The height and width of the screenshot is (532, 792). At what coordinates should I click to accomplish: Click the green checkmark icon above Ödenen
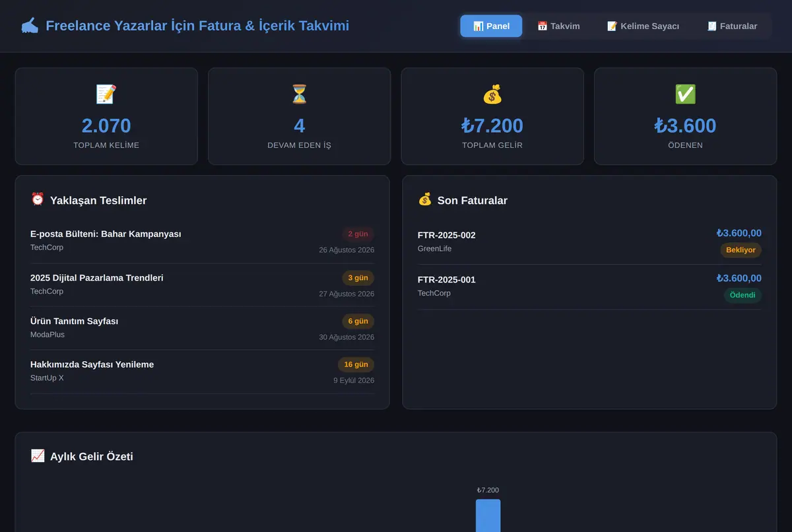pyautogui.click(x=685, y=94)
